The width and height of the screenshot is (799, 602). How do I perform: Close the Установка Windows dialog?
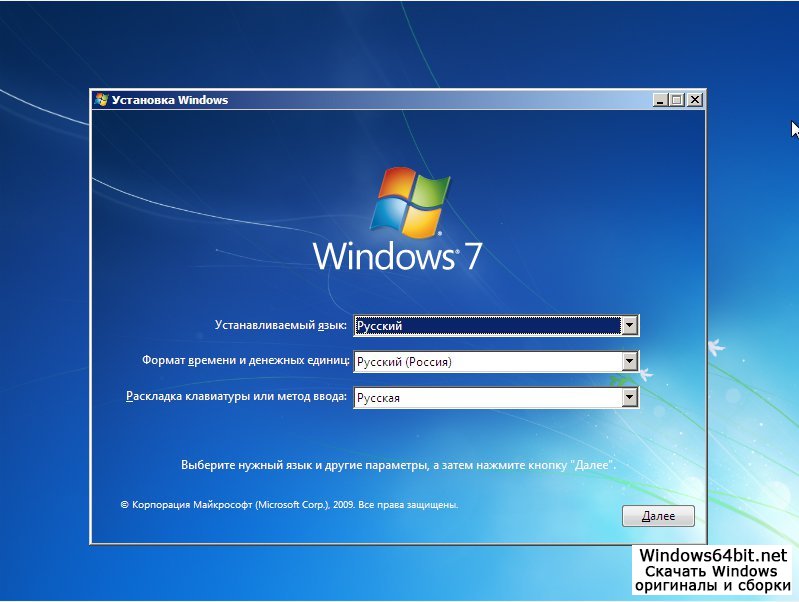pyautogui.click(x=695, y=100)
